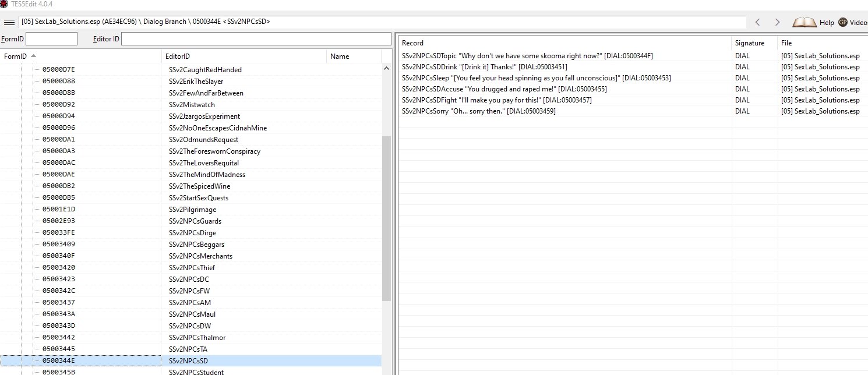Select the SSv2NPCsGuards tree entry
Screen dimensions: 868x375
point(195,221)
